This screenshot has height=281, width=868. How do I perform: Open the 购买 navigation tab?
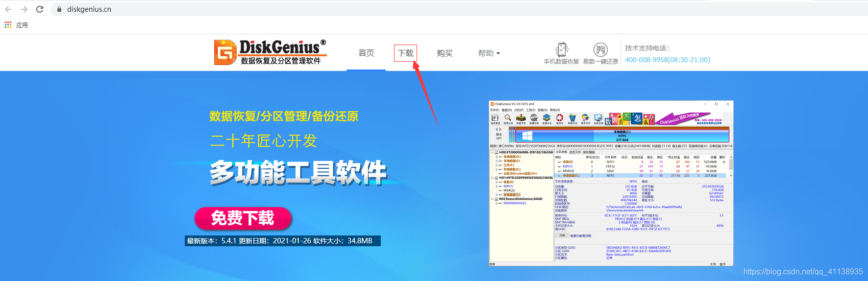pyautogui.click(x=445, y=53)
